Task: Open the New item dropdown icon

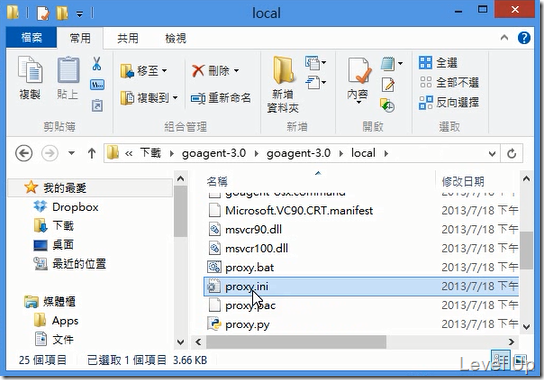Action: coord(315,62)
